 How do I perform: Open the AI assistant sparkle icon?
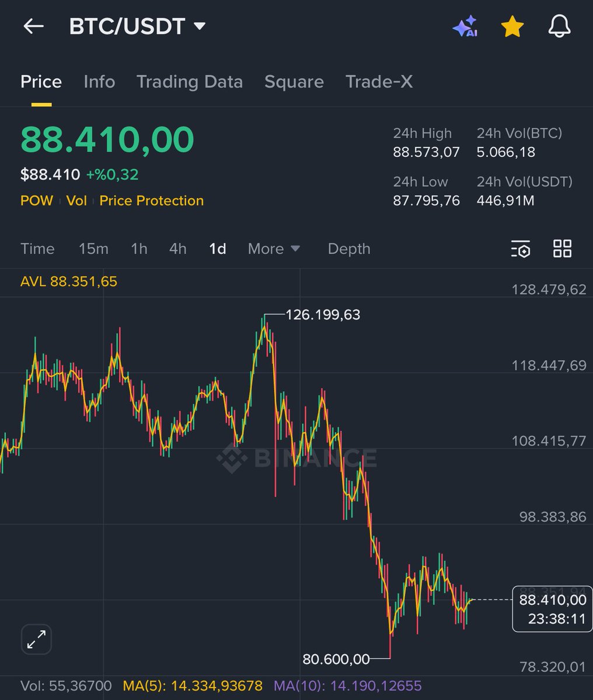(x=465, y=27)
